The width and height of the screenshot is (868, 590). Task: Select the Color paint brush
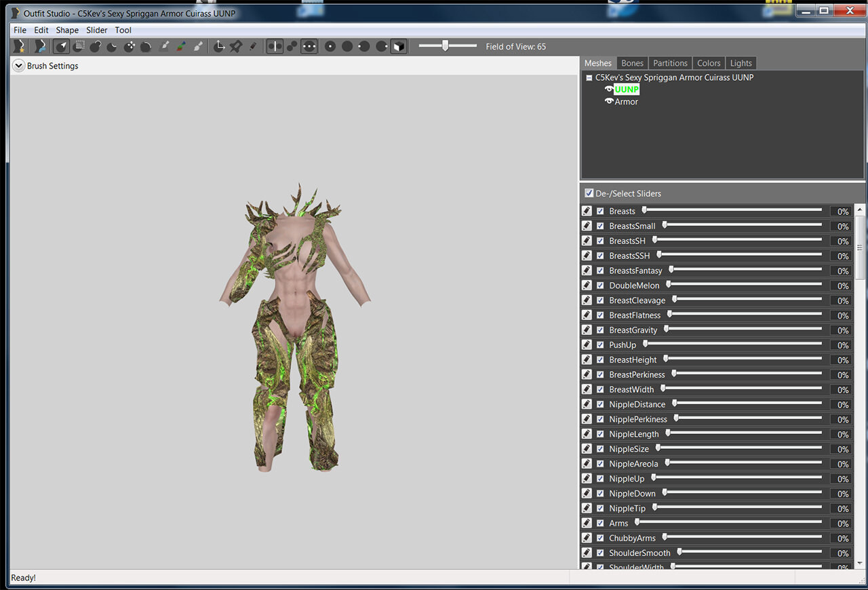point(180,46)
